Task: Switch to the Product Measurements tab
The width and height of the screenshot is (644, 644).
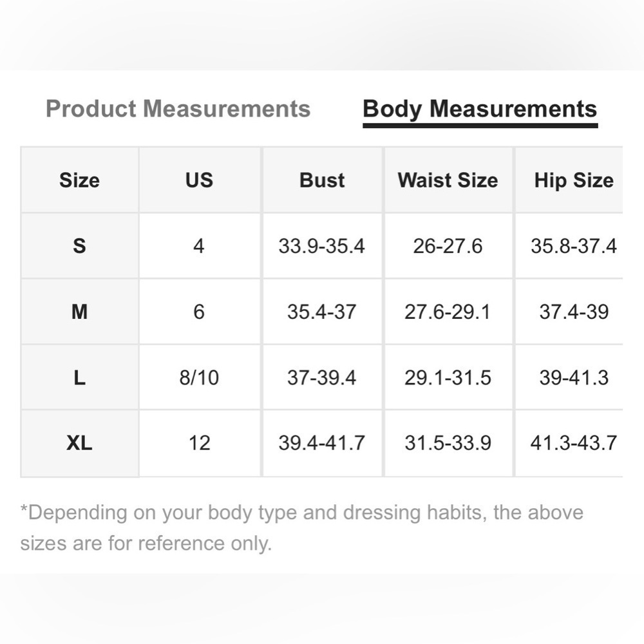Action: [178, 109]
